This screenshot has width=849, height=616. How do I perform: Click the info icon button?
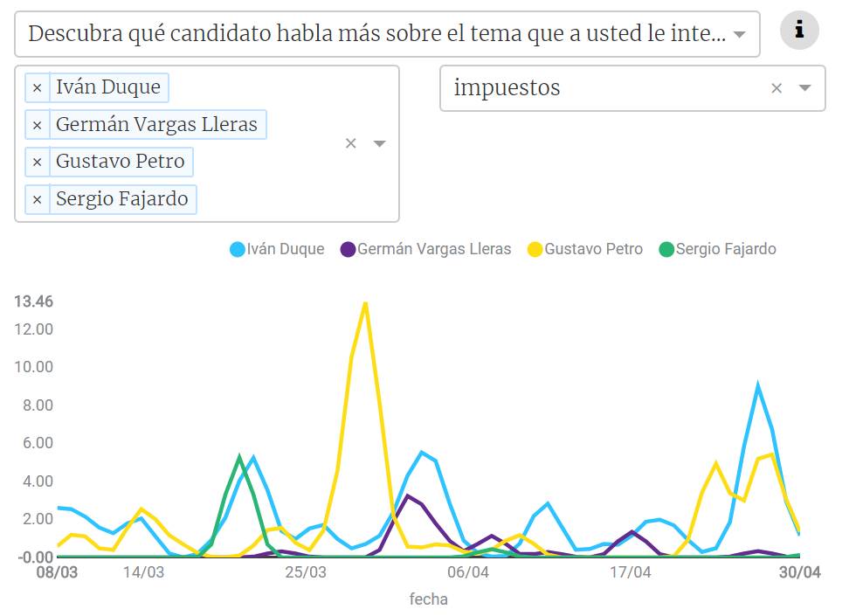coord(799,31)
